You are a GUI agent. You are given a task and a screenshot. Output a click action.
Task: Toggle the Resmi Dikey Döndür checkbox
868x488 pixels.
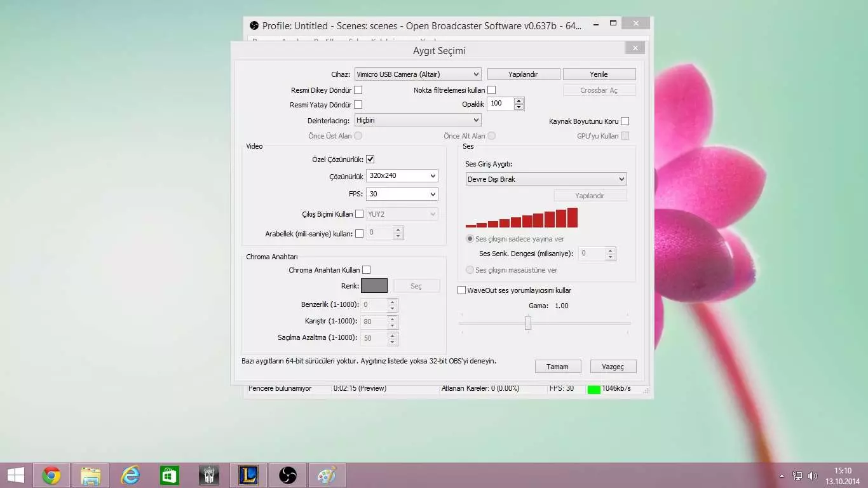pyautogui.click(x=358, y=90)
